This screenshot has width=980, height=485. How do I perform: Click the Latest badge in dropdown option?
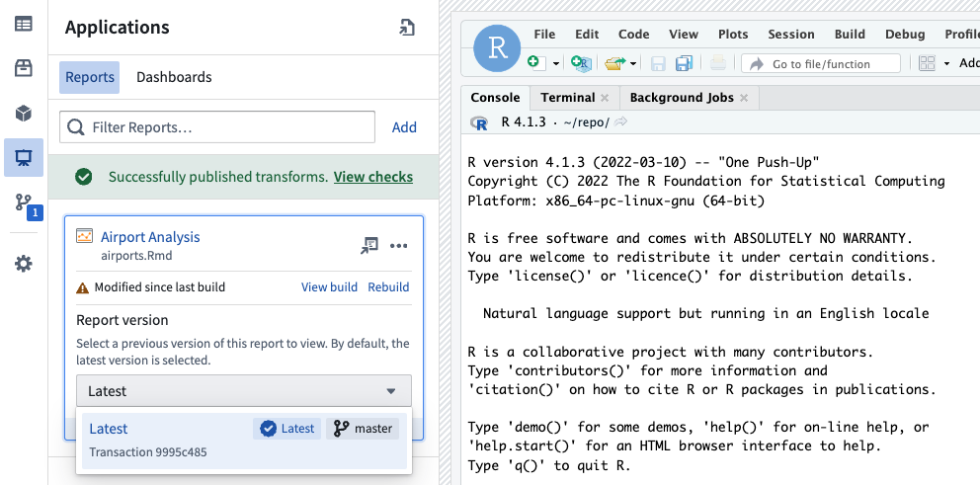point(286,429)
